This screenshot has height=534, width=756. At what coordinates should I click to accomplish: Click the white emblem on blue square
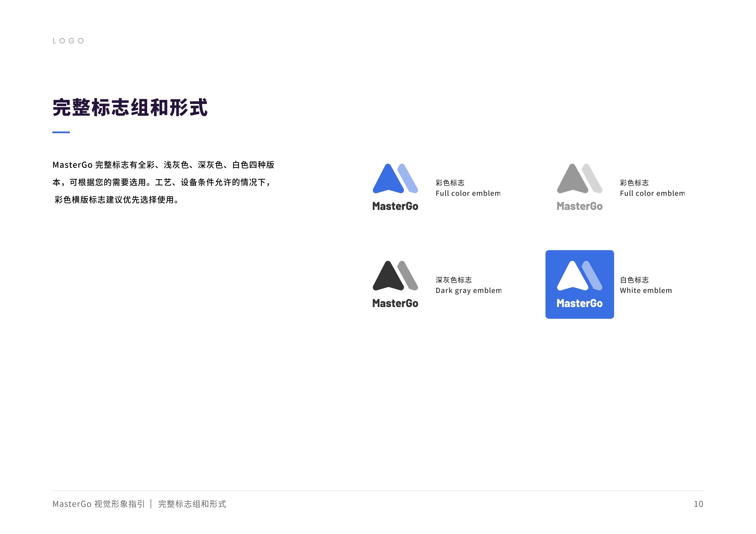580,276
